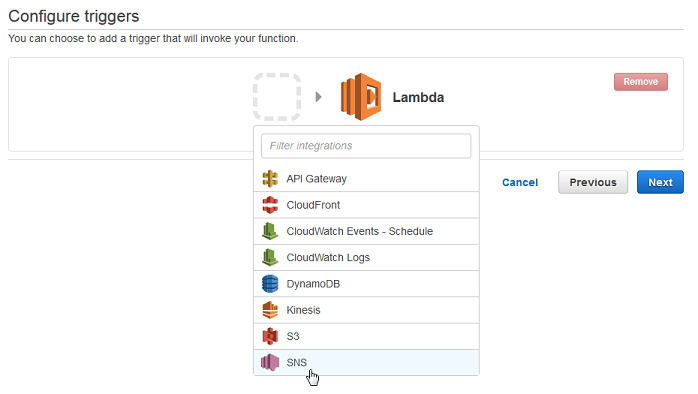Go back with the Previous button
698x394 pixels.
tap(593, 182)
